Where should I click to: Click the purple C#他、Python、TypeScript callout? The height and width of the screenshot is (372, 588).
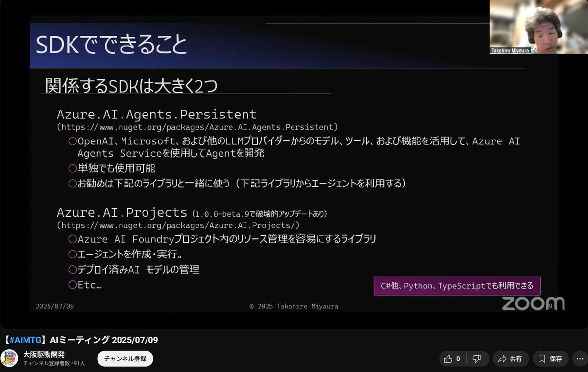[457, 285]
